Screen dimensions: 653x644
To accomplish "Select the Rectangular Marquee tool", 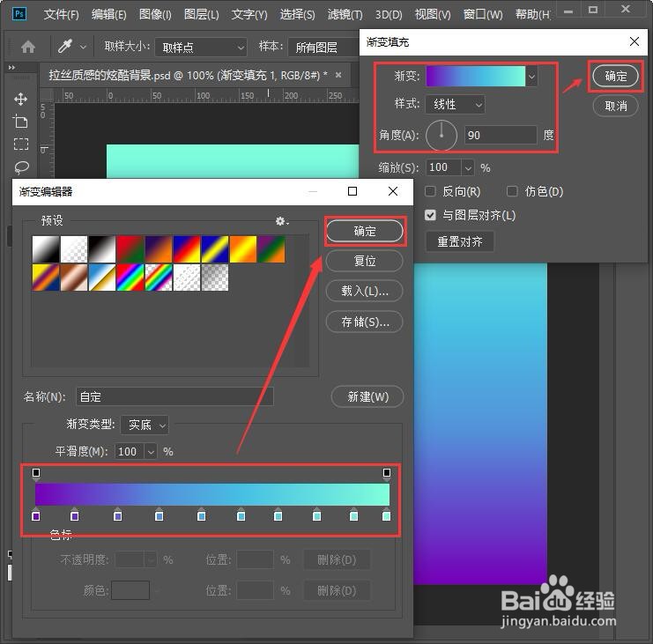I will (x=21, y=144).
